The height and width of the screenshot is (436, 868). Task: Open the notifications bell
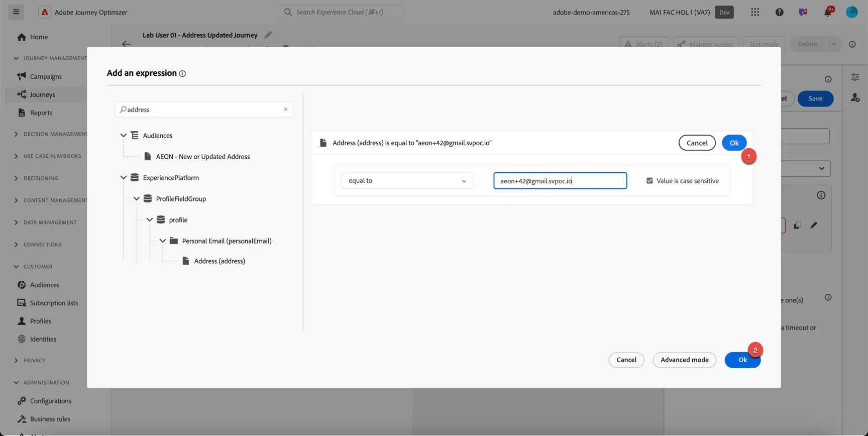point(828,12)
